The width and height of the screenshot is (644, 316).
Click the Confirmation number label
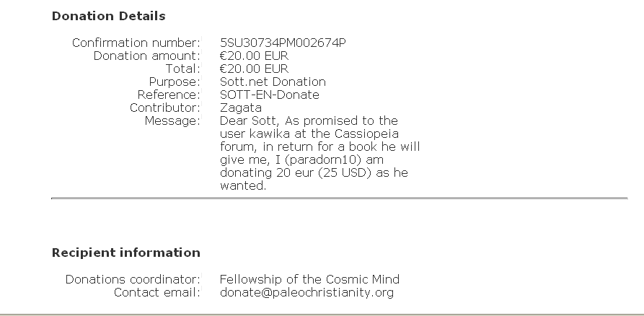click(136, 43)
